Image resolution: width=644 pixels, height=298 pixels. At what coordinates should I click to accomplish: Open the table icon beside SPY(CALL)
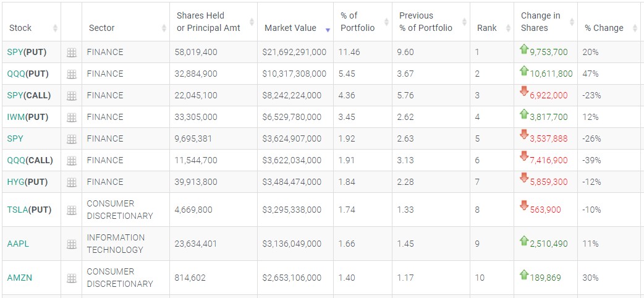(x=72, y=96)
